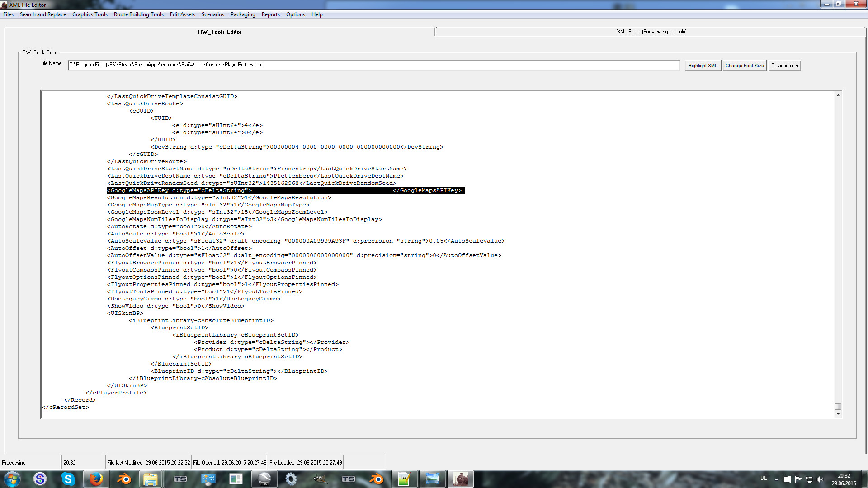Click the Change Font Size button
The width and height of the screenshot is (868, 488).
pyautogui.click(x=744, y=66)
